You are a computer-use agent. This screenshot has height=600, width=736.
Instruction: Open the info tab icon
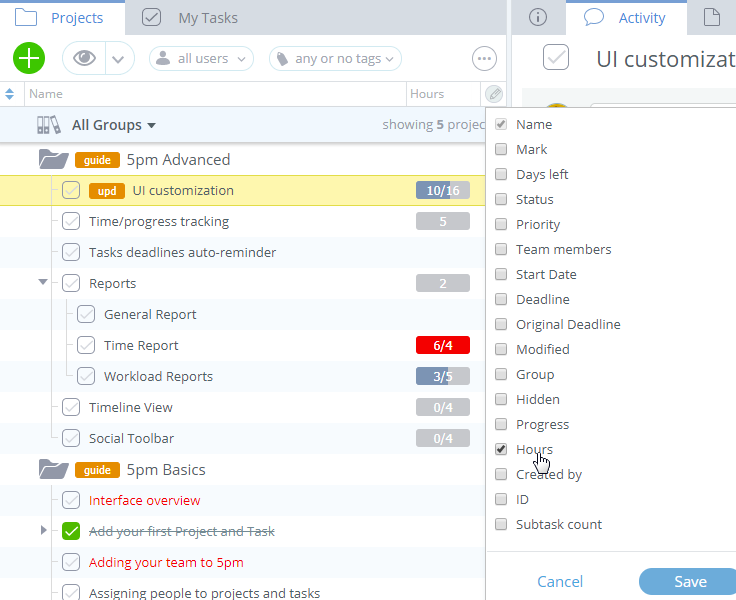pos(538,17)
